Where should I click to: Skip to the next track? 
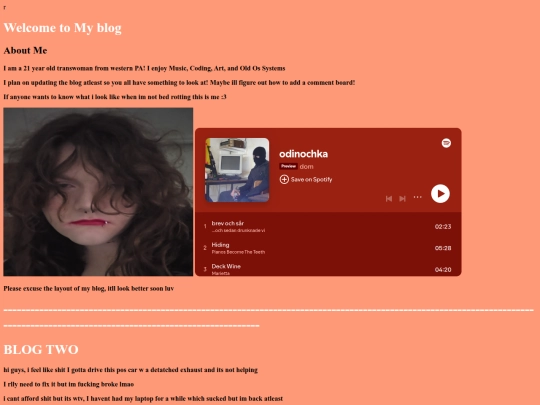(402, 199)
